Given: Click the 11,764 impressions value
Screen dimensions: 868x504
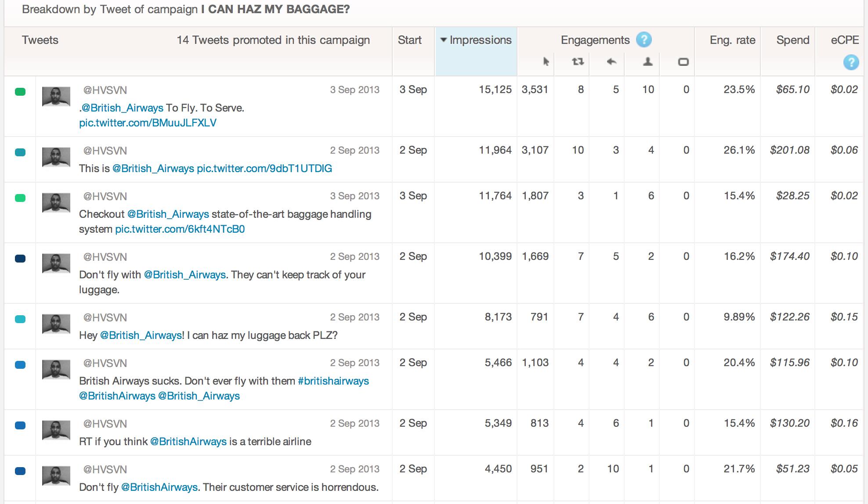Looking at the screenshot, I should click(495, 196).
